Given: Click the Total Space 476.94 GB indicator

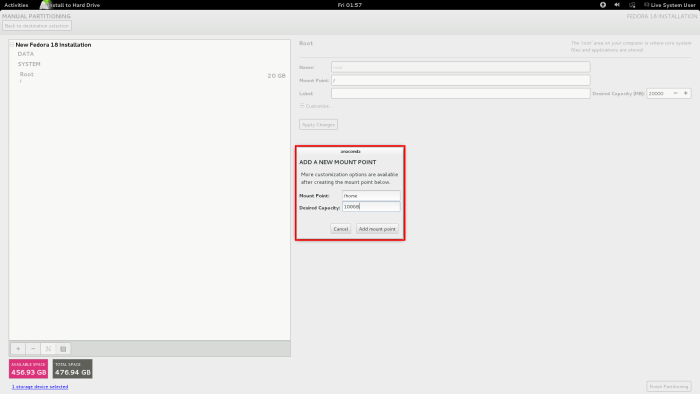Looking at the screenshot, I should (x=73, y=369).
